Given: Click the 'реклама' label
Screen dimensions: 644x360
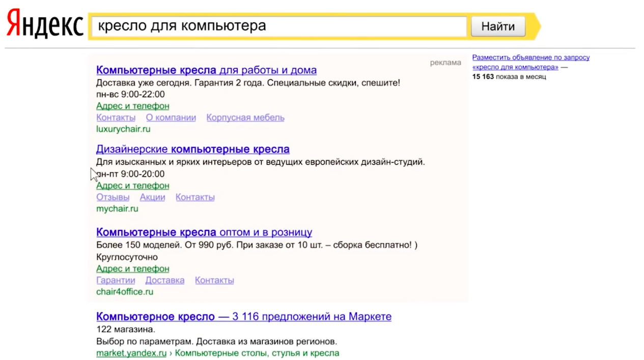Looking at the screenshot, I should [445, 63].
